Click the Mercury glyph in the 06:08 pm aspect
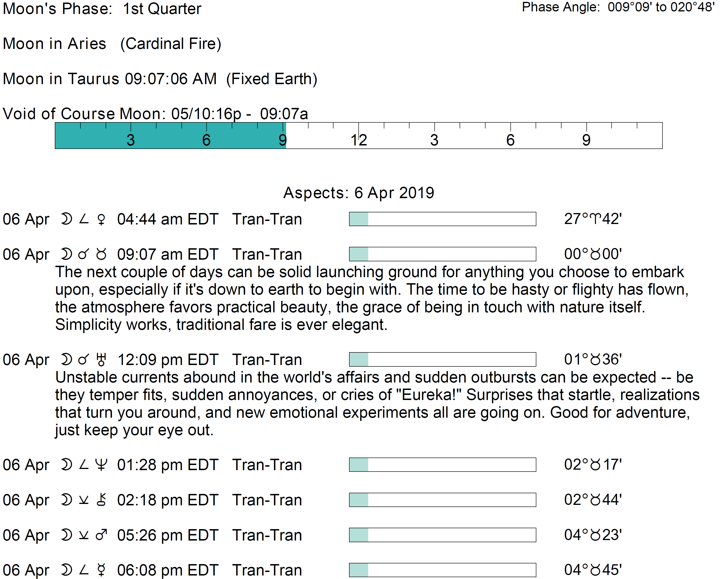728x579 pixels. click(x=101, y=570)
